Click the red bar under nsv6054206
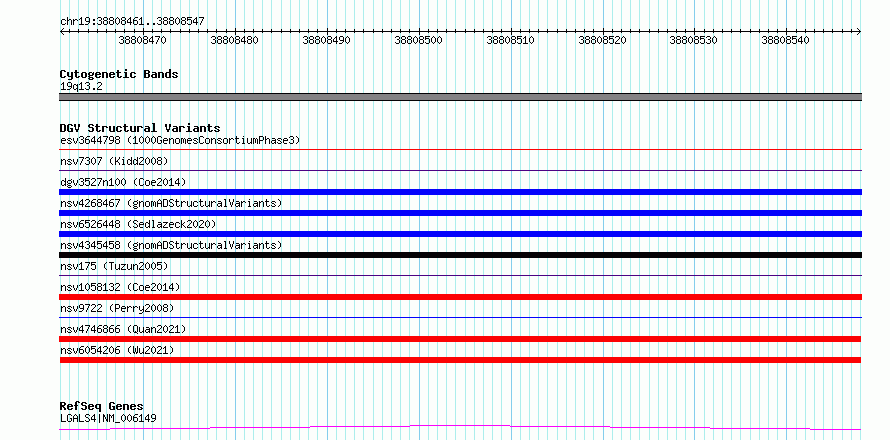 pos(460,360)
